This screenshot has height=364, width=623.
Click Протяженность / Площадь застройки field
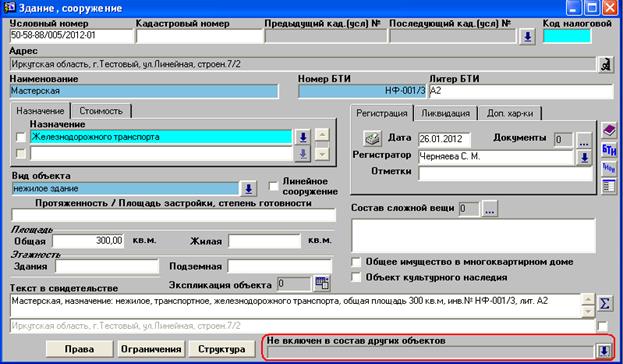[x=174, y=215]
